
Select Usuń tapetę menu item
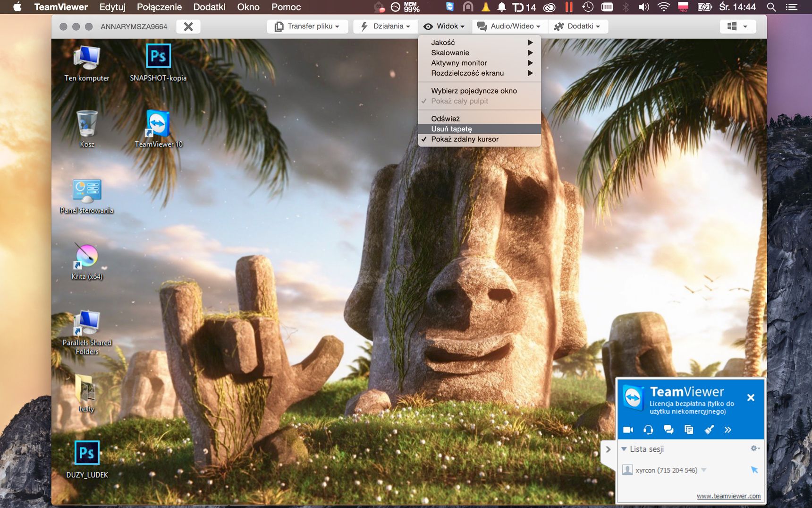479,129
